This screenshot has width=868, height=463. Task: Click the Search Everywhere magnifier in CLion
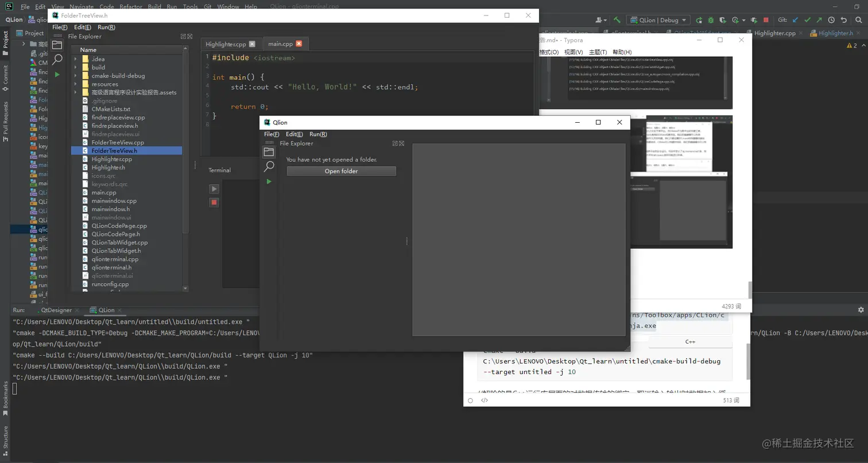[x=858, y=20]
